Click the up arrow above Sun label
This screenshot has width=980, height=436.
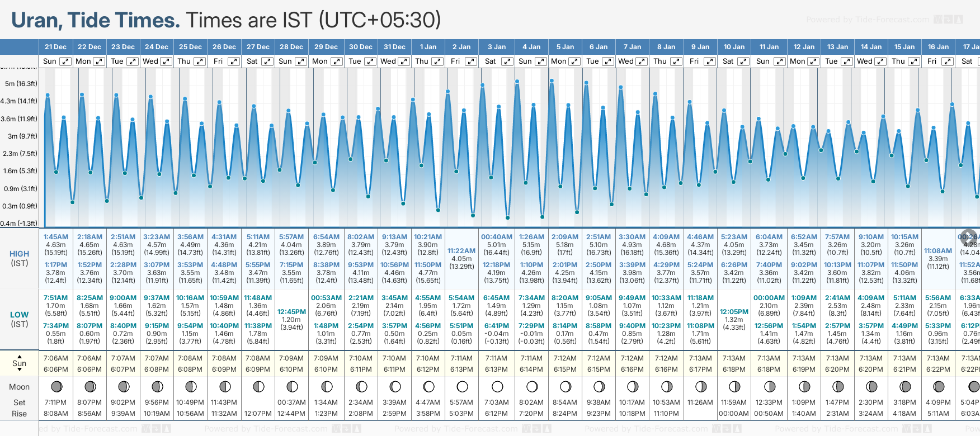[20, 356]
